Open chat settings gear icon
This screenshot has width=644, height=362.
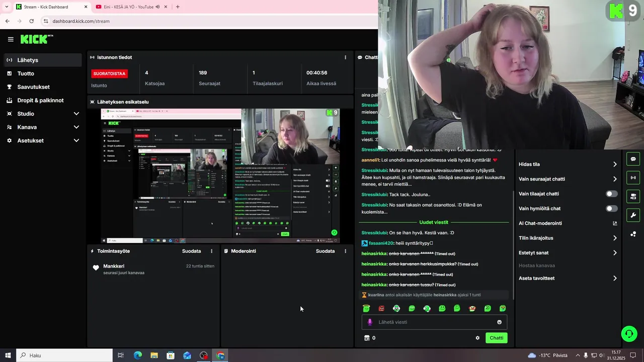point(477,338)
